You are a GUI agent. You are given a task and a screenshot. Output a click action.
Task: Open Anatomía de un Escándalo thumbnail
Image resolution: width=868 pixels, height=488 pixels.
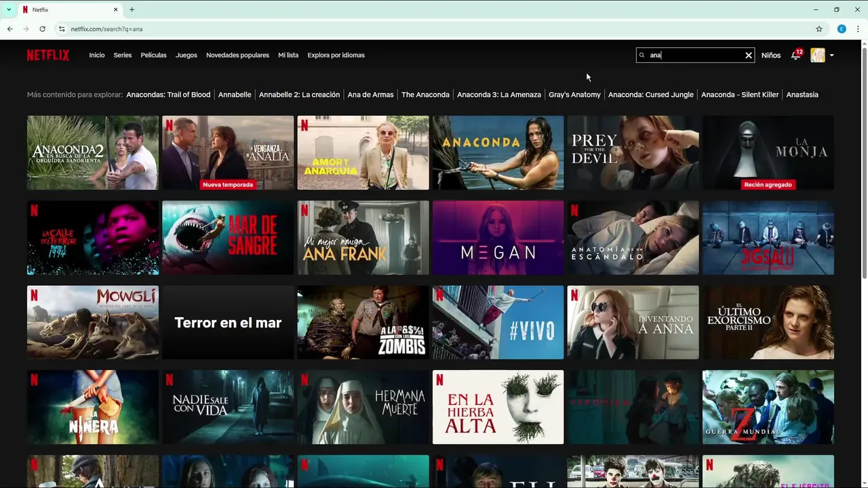pyautogui.click(x=633, y=237)
